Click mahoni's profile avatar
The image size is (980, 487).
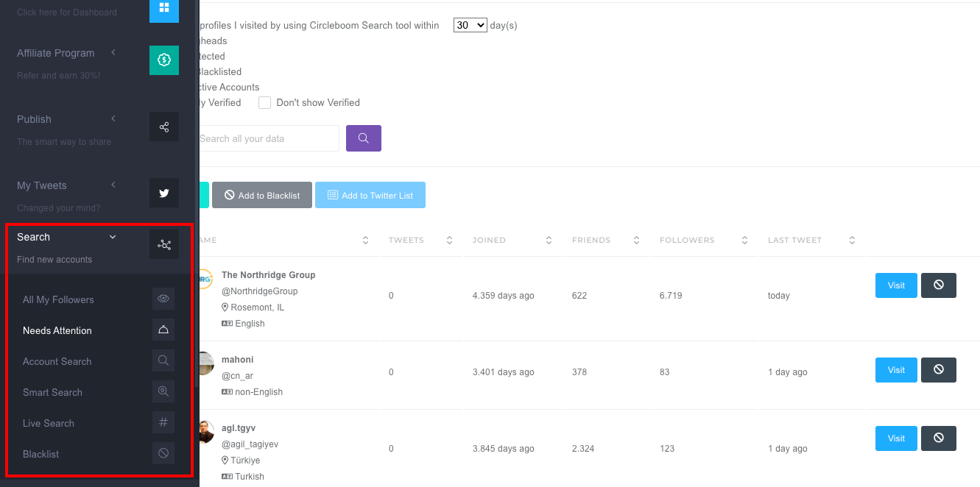point(205,363)
